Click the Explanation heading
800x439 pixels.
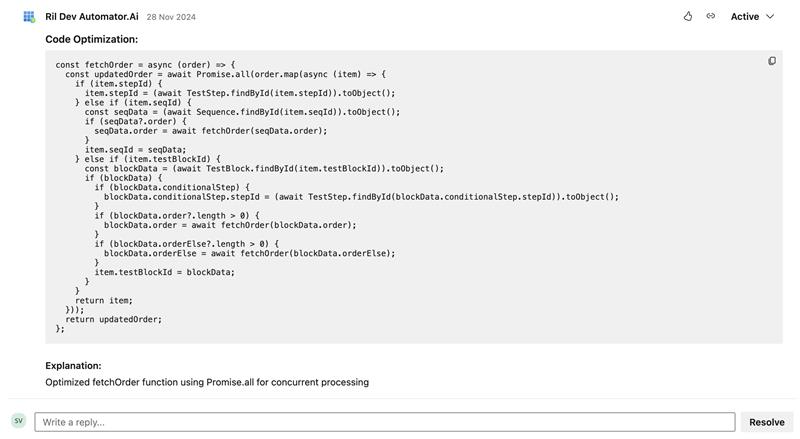click(x=73, y=365)
